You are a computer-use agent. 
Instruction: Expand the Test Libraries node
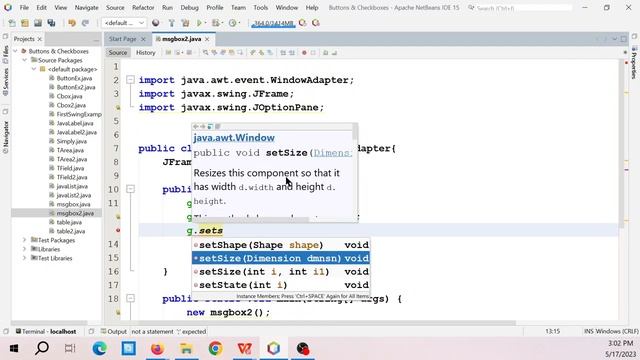click(x=24, y=258)
